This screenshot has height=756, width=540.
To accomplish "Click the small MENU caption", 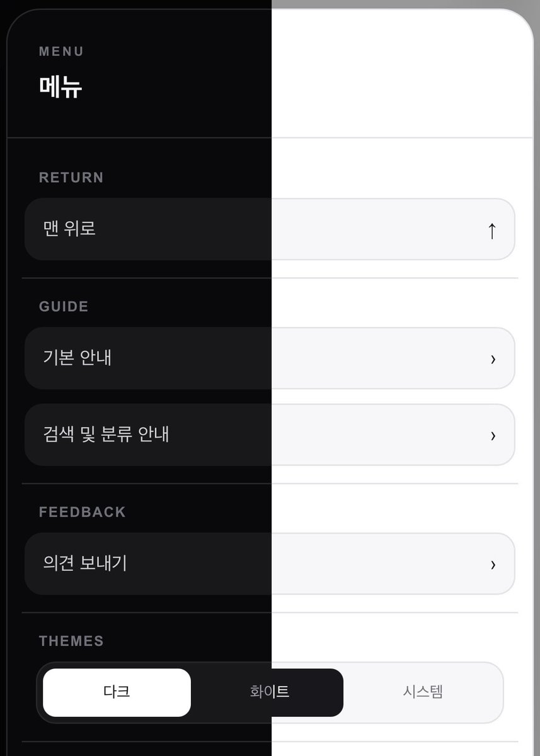I will pyautogui.click(x=61, y=52).
